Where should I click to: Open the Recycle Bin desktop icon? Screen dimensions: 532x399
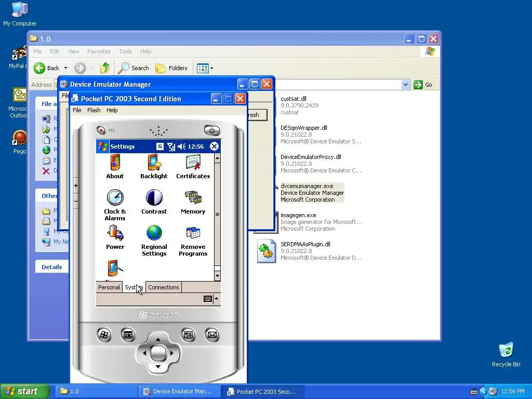click(506, 354)
